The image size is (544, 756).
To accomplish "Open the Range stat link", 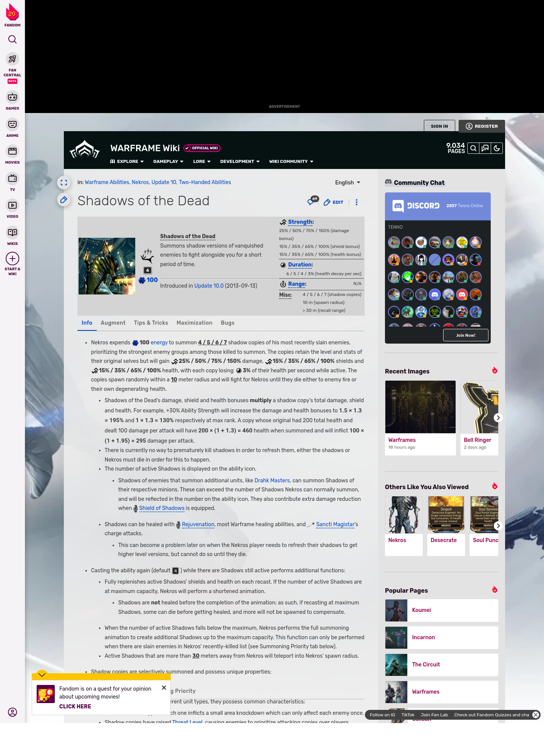I will [x=297, y=284].
